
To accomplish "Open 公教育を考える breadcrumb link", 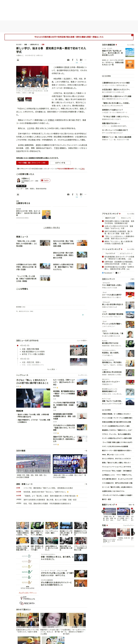I will (x=34, y=45).
